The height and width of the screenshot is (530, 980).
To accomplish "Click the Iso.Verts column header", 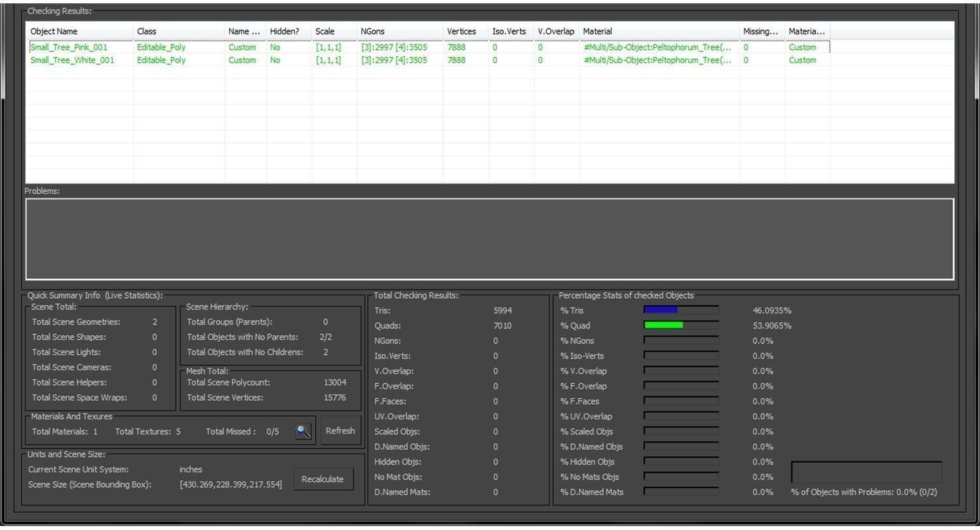I will click(511, 31).
